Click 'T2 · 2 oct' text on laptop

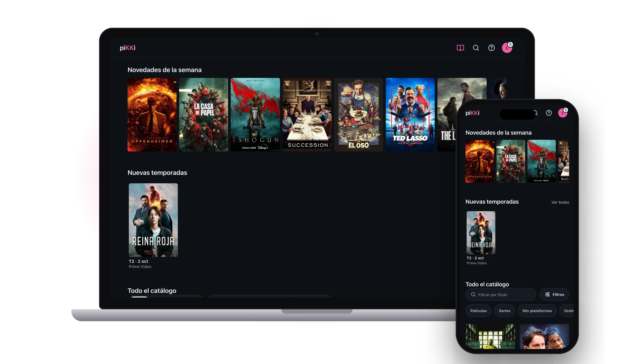coord(138,261)
